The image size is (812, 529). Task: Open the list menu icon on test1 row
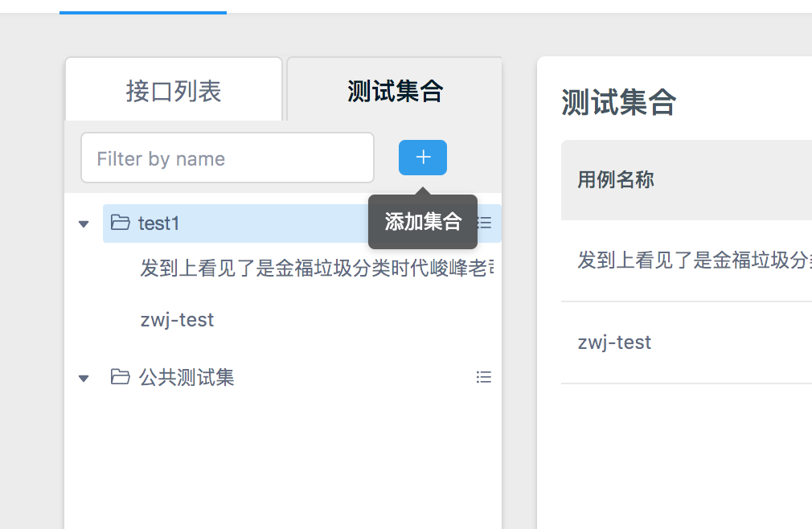tap(485, 223)
